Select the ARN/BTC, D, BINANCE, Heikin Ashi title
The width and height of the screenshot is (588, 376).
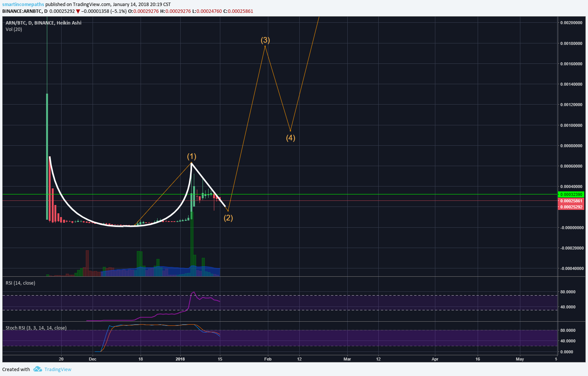[x=43, y=23]
